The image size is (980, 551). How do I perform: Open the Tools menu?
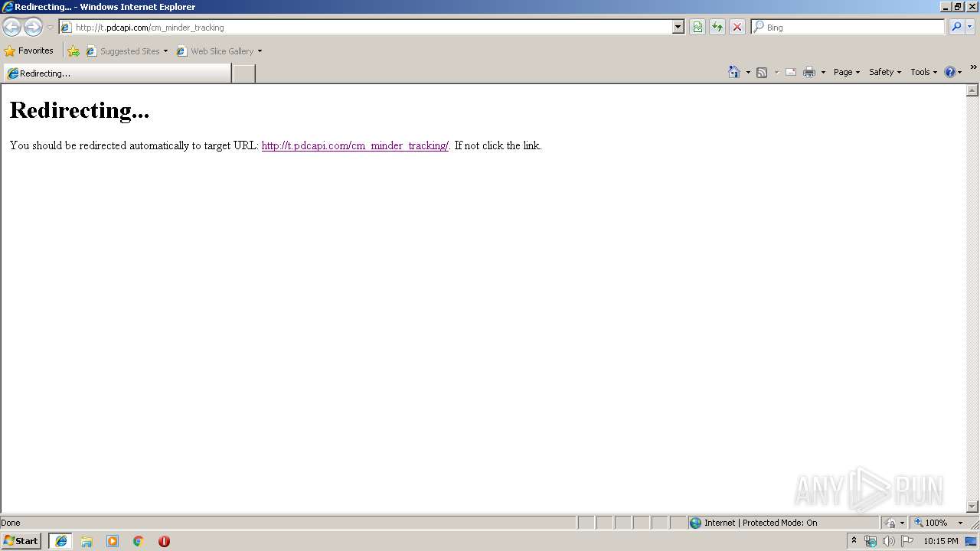[x=923, y=72]
